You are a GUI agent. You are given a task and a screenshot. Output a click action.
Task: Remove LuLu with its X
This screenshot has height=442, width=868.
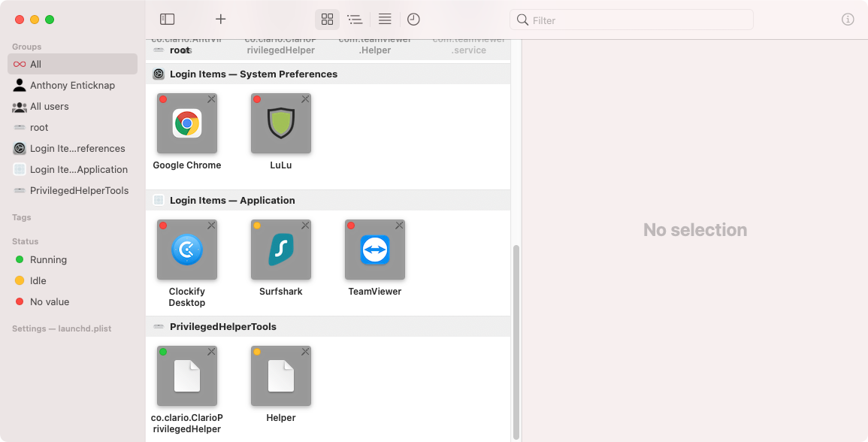coord(305,99)
